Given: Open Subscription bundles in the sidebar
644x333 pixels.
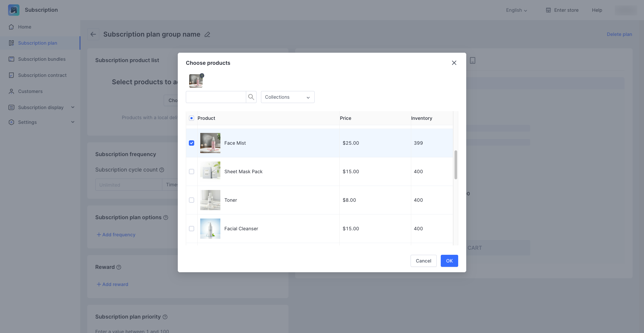Looking at the screenshot, I should (42, 59).
